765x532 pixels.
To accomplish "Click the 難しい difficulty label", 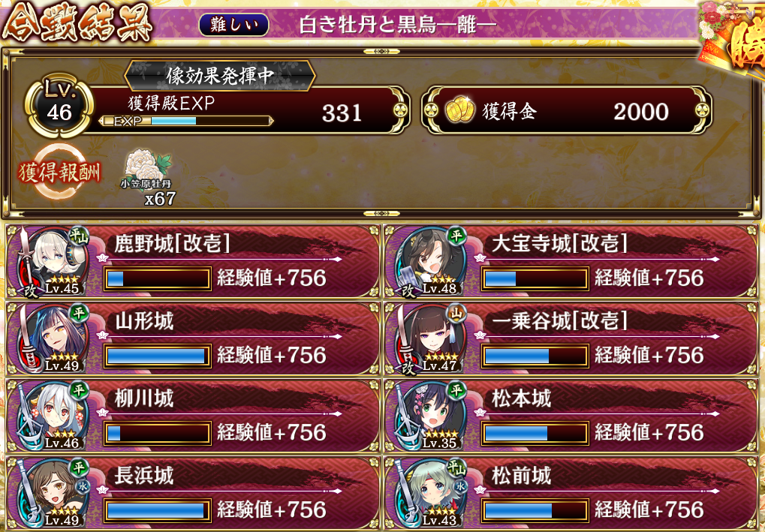I will pos(233,24).
